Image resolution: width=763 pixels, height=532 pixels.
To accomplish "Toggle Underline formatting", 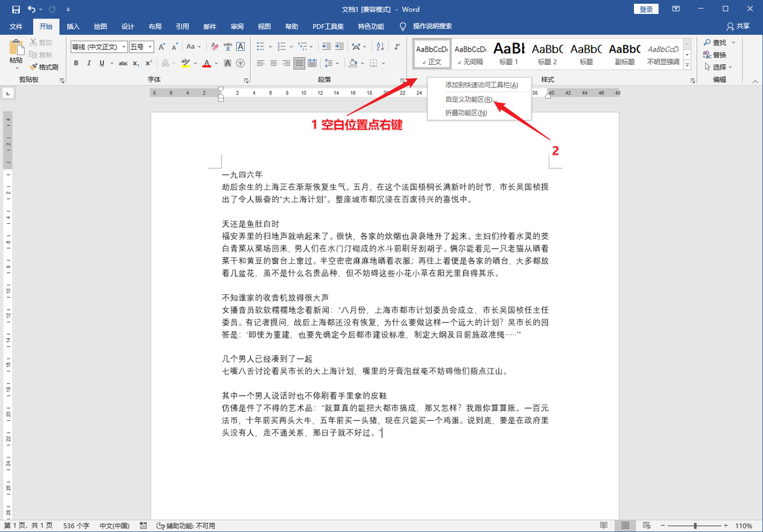I will coord(101,63).
